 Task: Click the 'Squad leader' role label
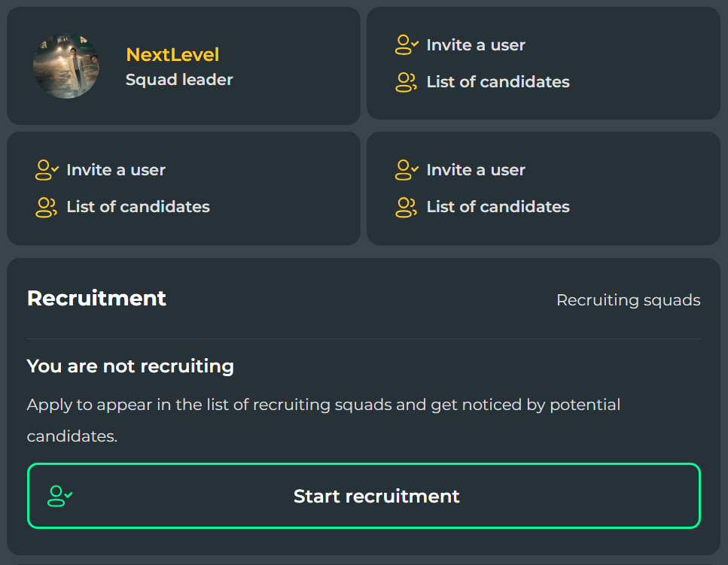179,80
